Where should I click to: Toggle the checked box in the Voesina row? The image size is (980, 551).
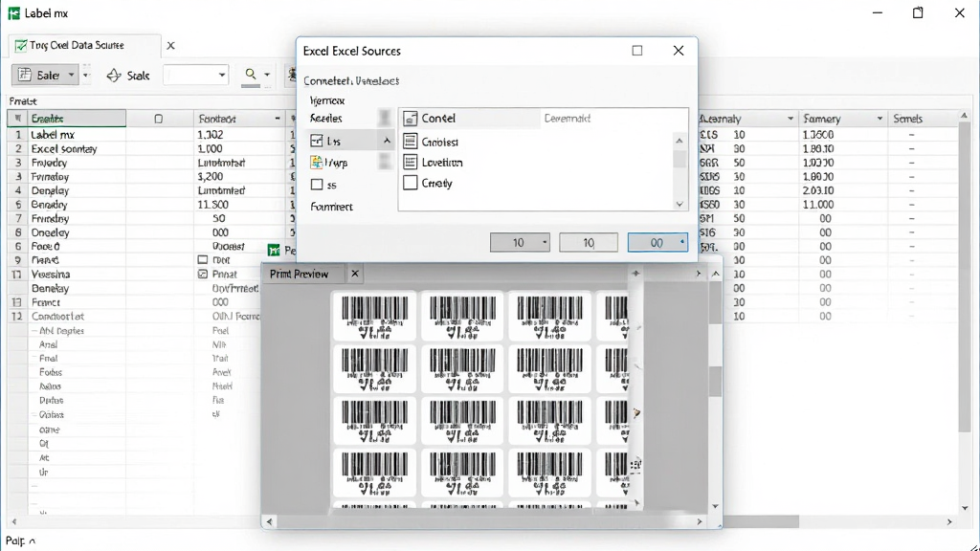pos(203,274)
